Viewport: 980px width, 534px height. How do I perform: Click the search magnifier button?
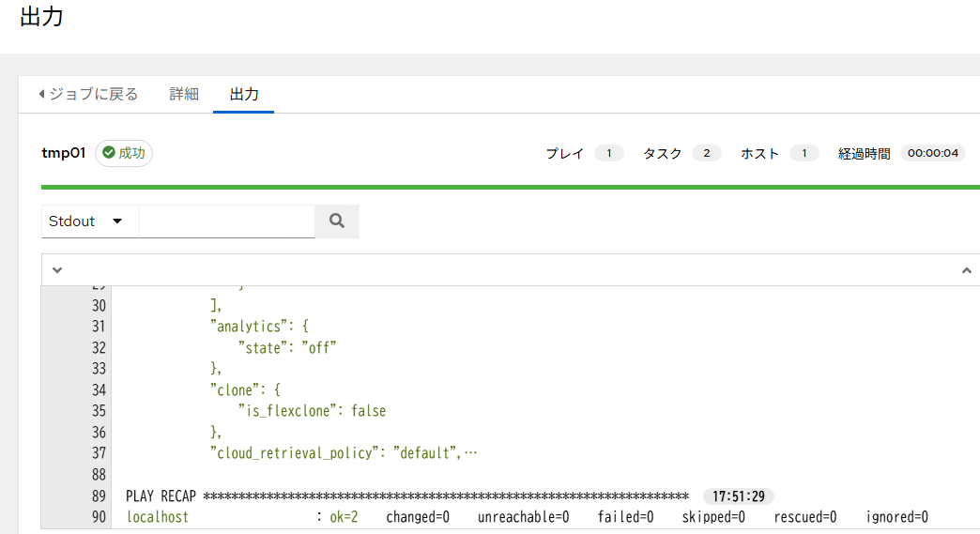tap(337, 221)
